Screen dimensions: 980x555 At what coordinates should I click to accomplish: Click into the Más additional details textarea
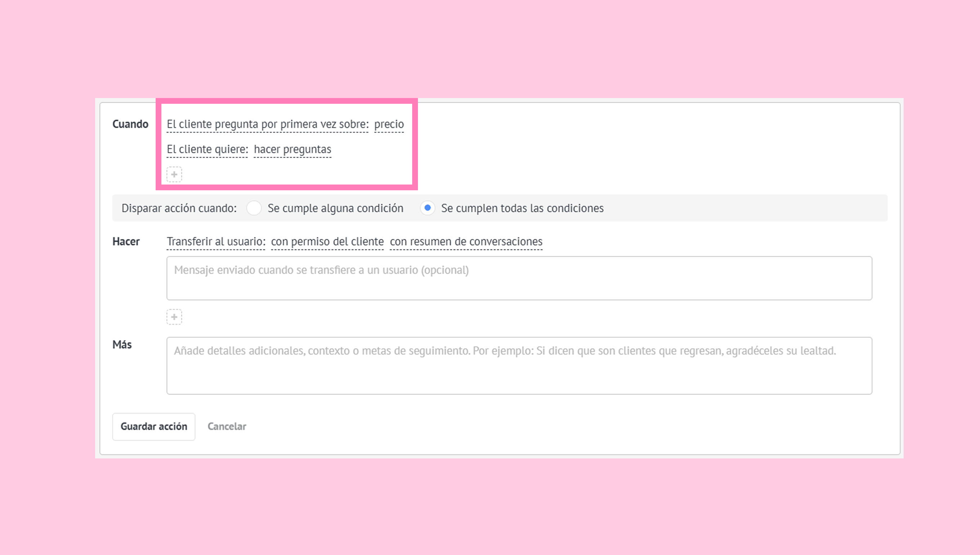(519, 365)
